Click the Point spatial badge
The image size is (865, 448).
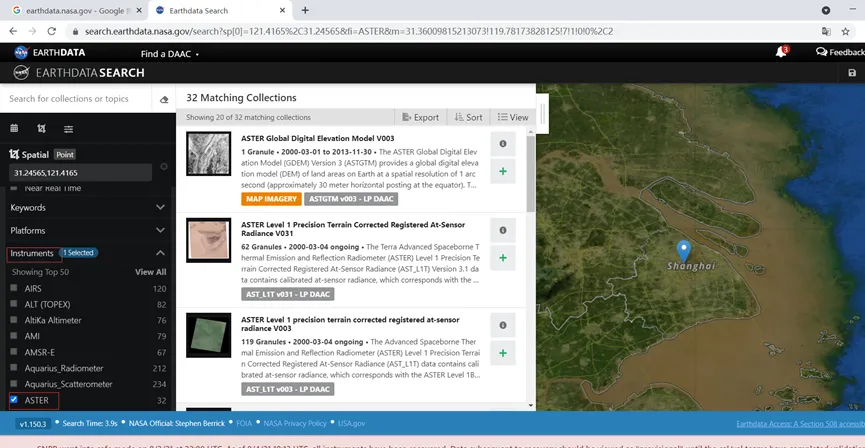65,155
